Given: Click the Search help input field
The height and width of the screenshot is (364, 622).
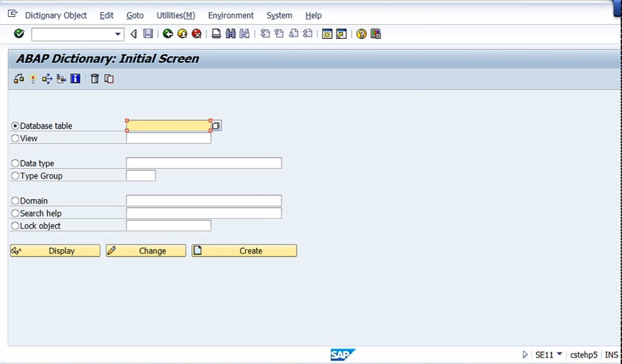Looking at the screenshot, I should pyautogui.click(x=204, y=213).
